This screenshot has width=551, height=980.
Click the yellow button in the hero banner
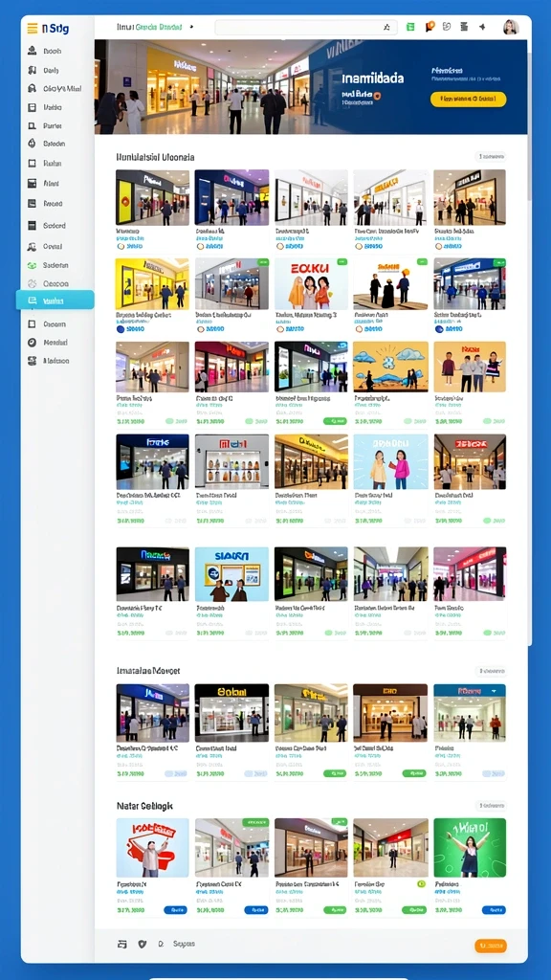pyautogui.click(x=468, y=99)
